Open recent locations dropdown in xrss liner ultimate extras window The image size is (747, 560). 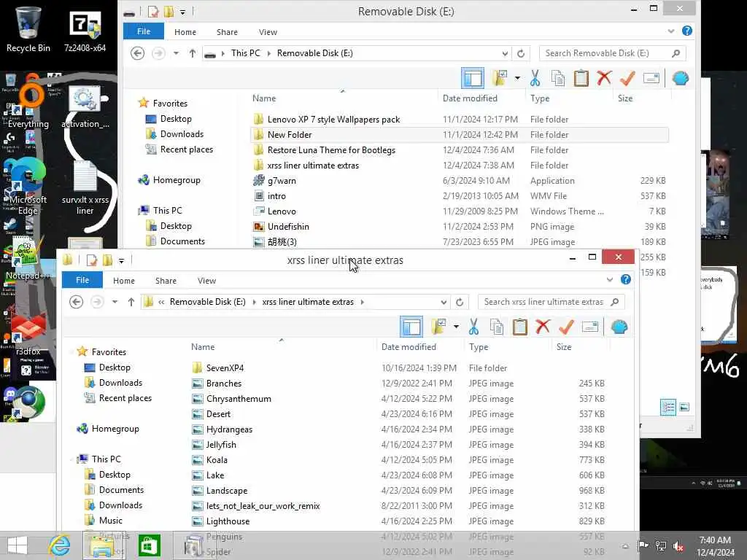(115, 302)
